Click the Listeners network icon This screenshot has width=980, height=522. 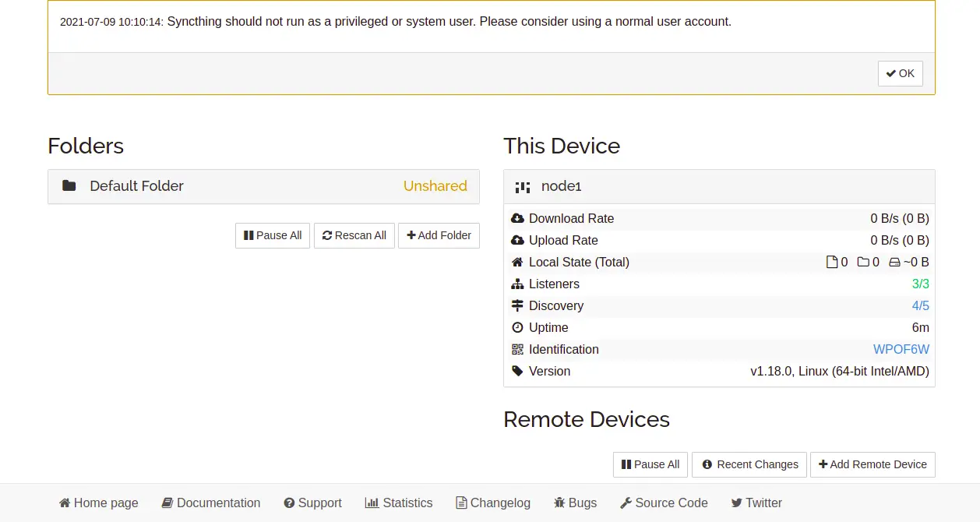pyautogui.click(x=517, y=284)
